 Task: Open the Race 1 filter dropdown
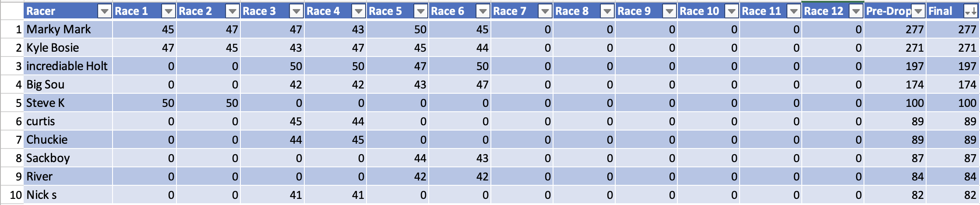tap(168, 11)
